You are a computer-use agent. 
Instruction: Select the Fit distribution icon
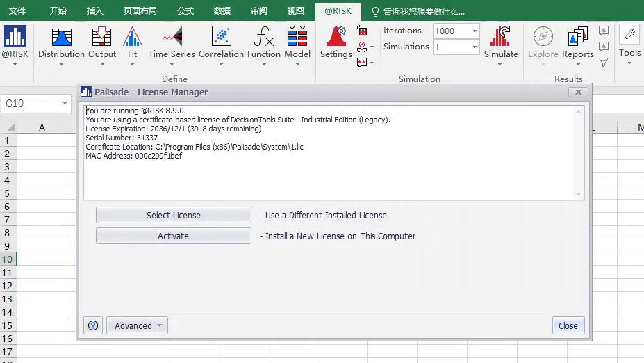point(132,37)
